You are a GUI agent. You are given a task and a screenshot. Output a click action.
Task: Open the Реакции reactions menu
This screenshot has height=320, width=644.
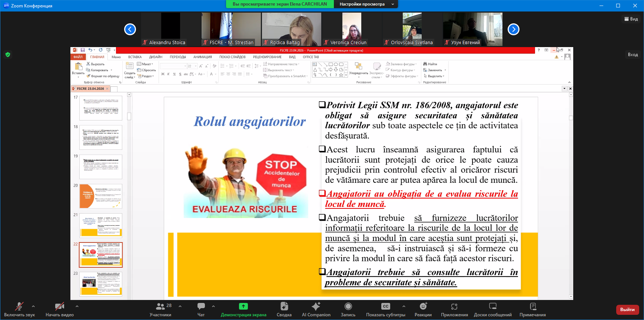pos(423,309)
